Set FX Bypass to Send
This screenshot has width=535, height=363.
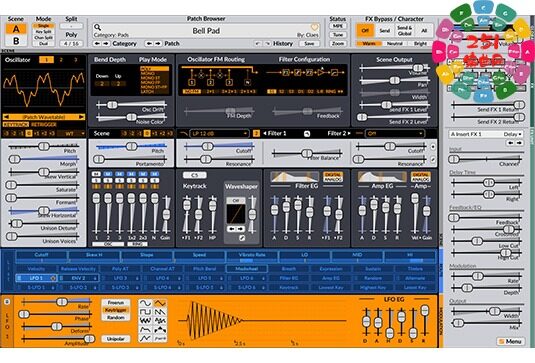click(385, 31)
